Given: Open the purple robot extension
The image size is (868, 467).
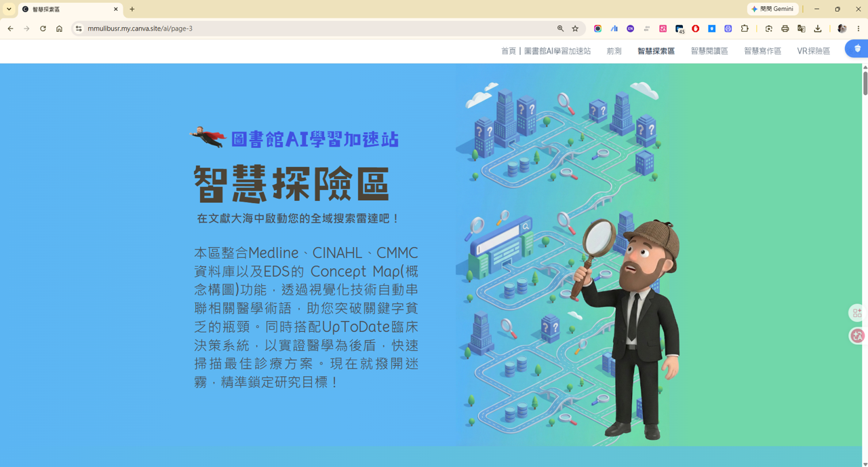Looking at the screenshot, I should click(x=728, y=29).
